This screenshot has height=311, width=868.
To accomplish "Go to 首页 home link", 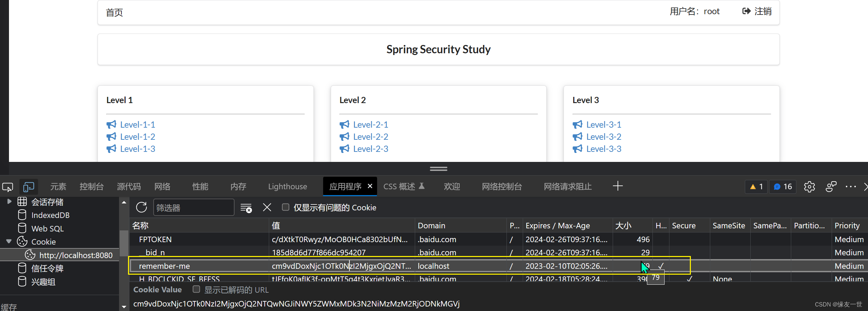I will point(114,12).
